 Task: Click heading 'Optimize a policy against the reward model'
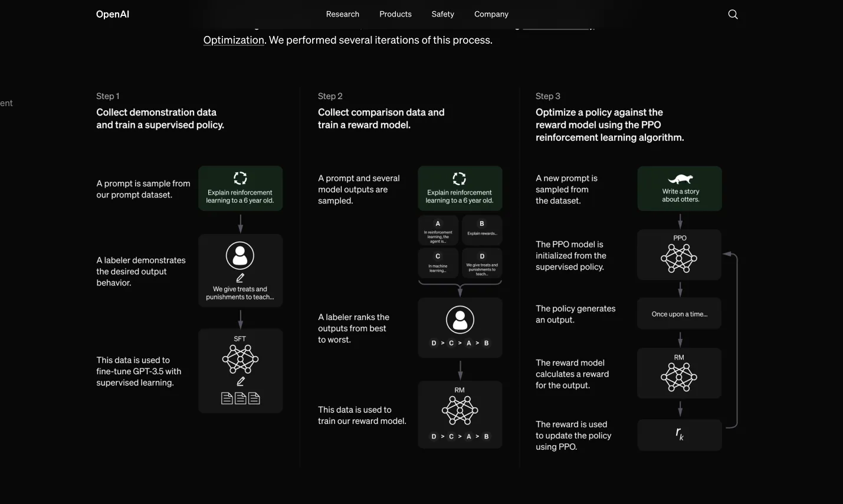(x=610, y=125)
